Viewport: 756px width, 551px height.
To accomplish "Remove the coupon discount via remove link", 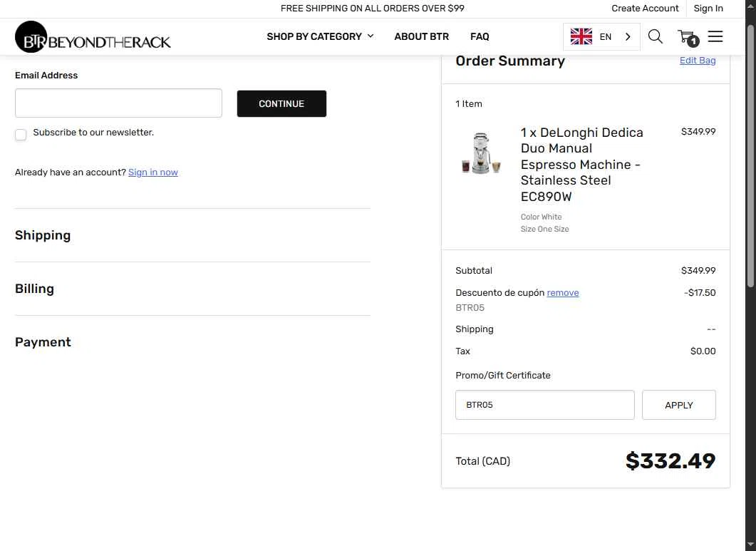I will (563, 293).
